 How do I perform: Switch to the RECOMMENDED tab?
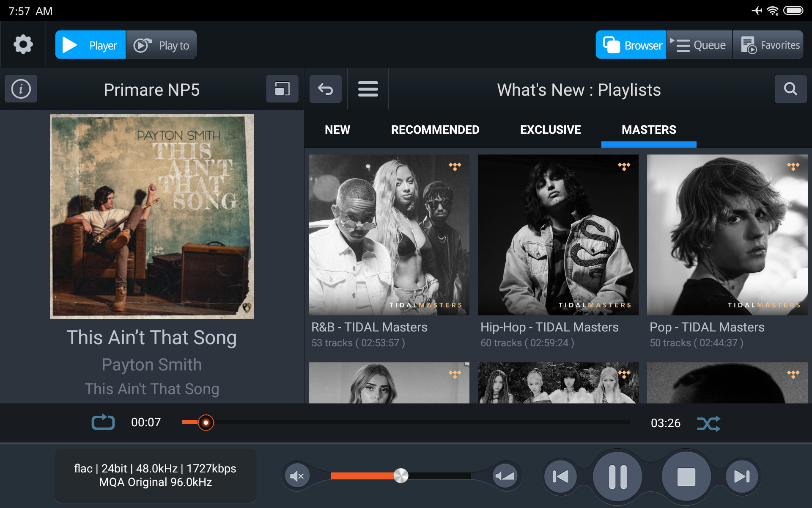[435, 130]
